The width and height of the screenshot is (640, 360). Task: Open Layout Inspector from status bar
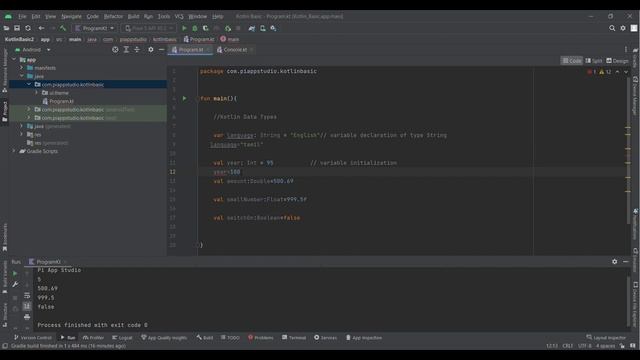click(606, 338)
